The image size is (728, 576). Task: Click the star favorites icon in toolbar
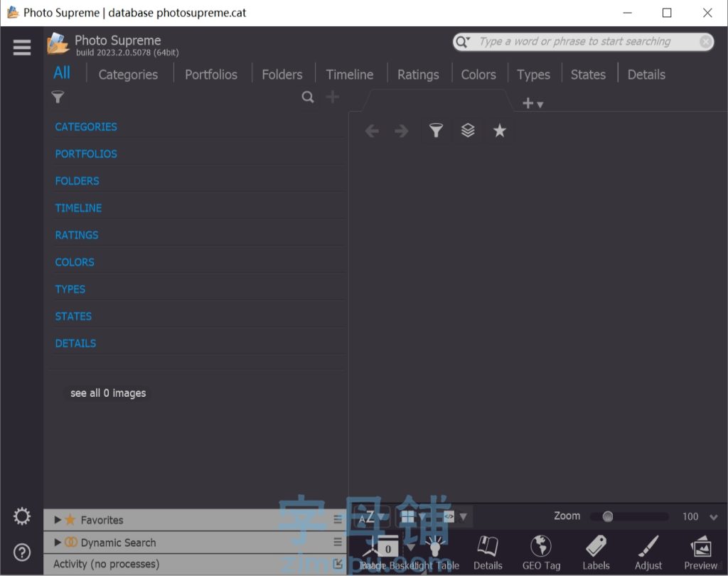click(500, 131)
